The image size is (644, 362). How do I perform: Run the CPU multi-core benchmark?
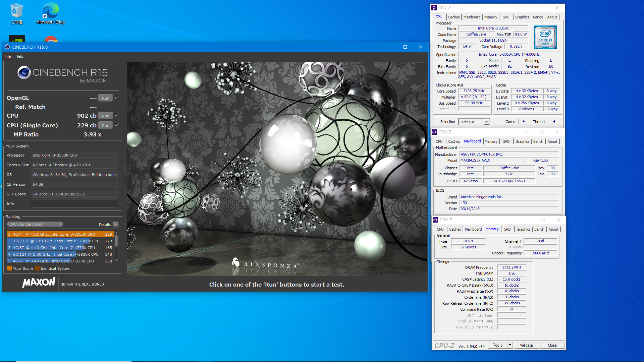106,116
